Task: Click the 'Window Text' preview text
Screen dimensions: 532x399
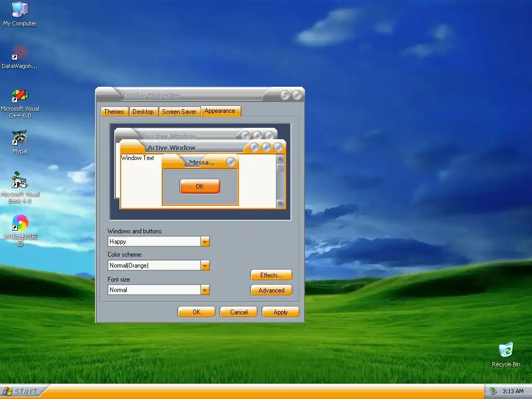Action: click(x=137, y=158)
